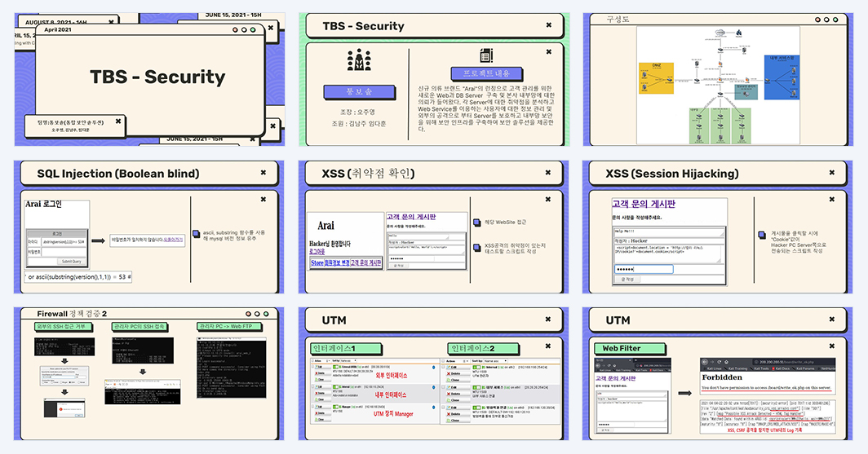
Task: Click the XSS (취약점 확인) heading
Action: pos(368,174)
